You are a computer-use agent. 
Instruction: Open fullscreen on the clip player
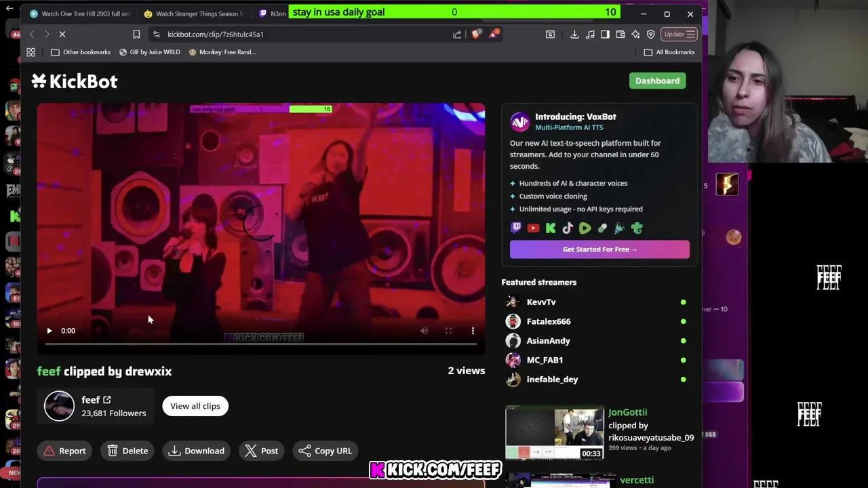[x=448, y=331]
